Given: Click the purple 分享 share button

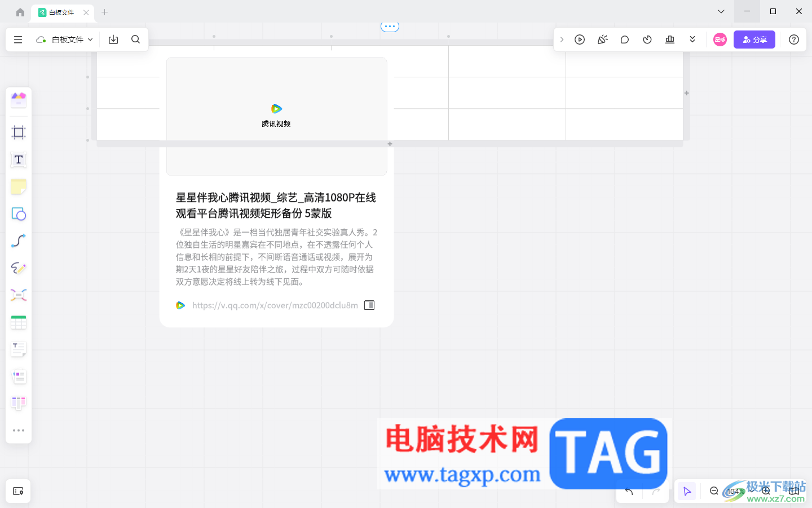Looking at the screenshot, I should coord(754,40).
